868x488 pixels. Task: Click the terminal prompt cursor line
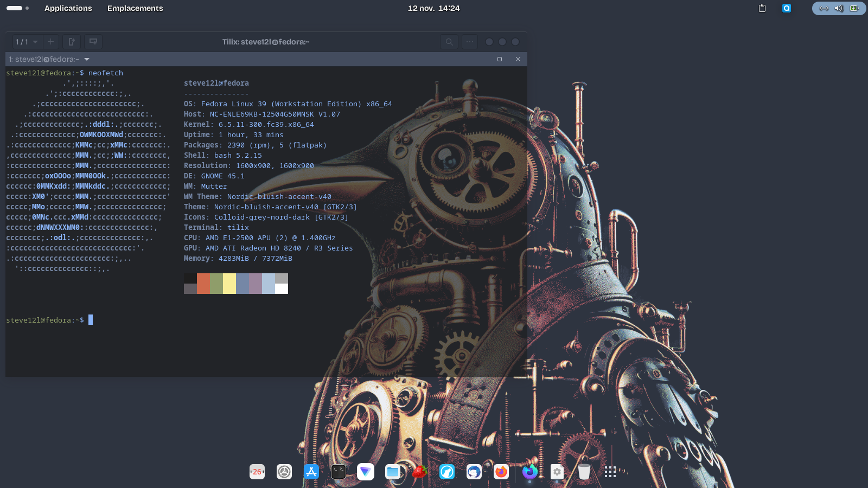coord(49,320)
